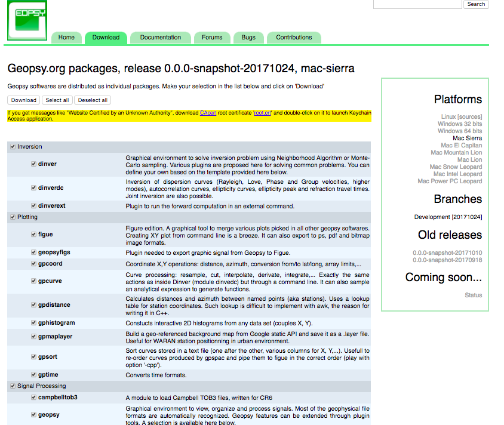The width and height of the screenshot is (504, 425).
Task: Toggle the gphistogram checkbox
Action: pos(34,323)
